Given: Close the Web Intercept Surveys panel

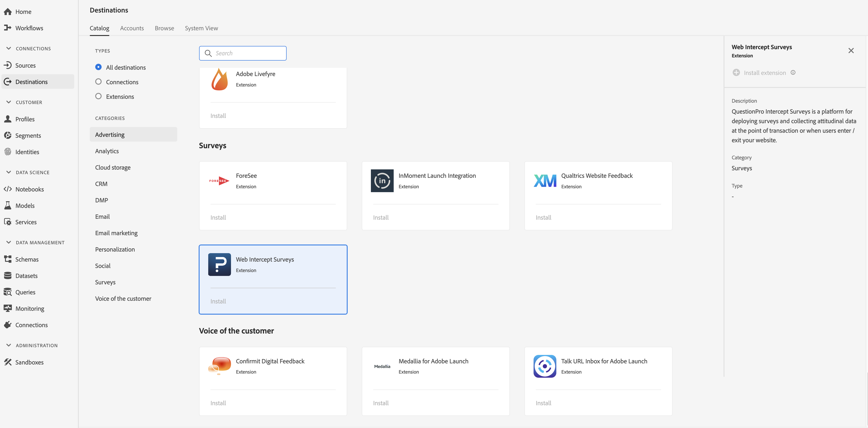Looking at the screenshot, I should [x=851, y=51].
